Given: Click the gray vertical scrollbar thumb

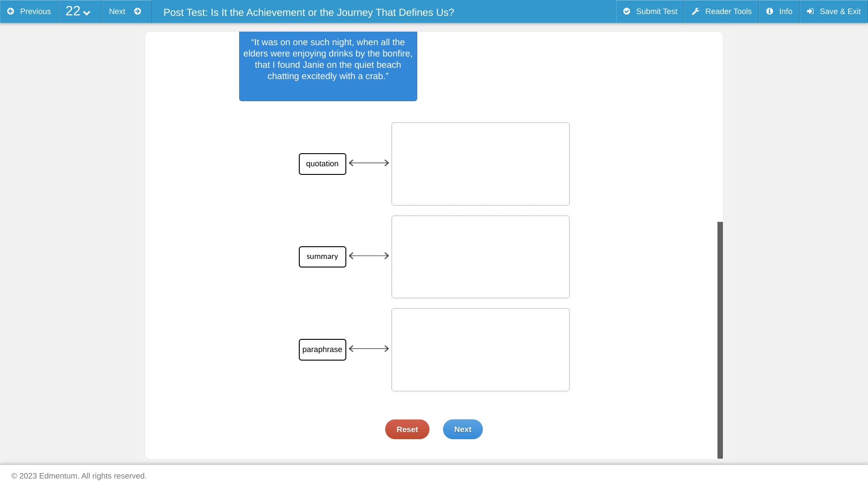Looking at the screenshot, I should 720,340.
